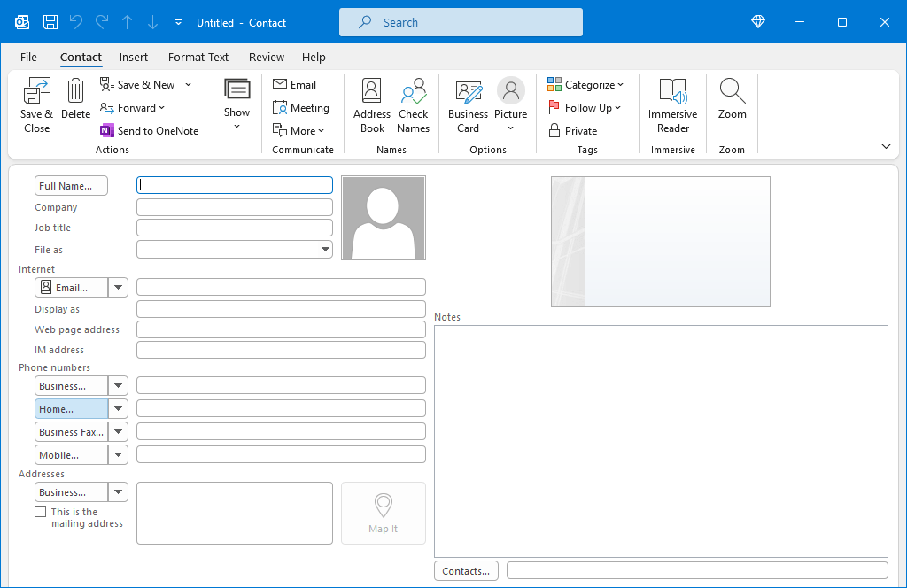Image resolution: width=907 pixels, height=588 pixels.
Task: Send contact to OneNote
Action: (x=149, y=131)
